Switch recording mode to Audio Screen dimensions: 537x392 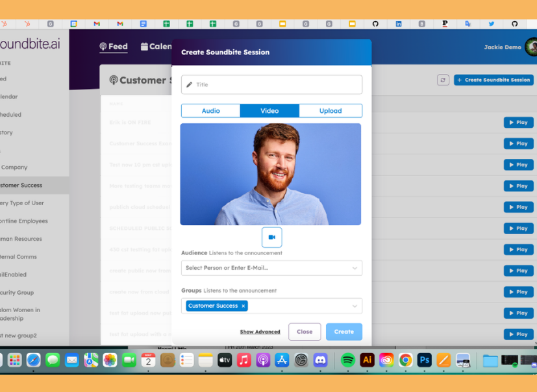pos(210,110)
